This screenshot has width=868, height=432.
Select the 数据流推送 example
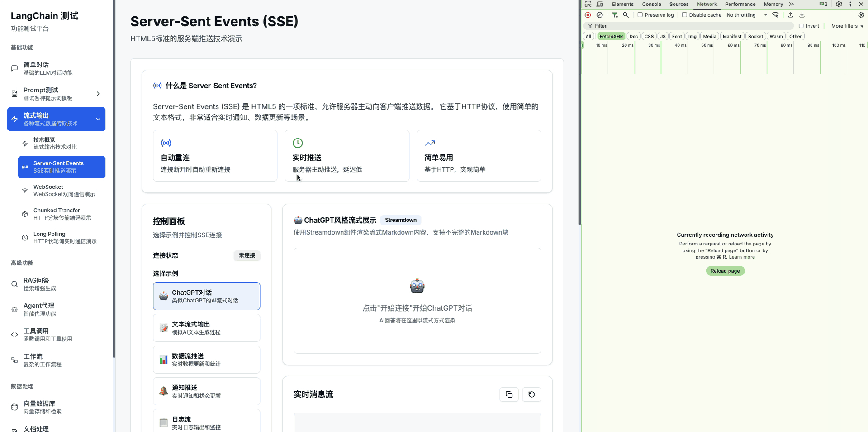point(207,360)
